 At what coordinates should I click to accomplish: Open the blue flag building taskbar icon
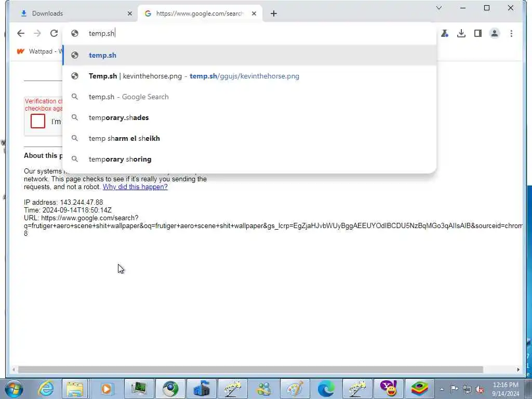coord(202,389)
